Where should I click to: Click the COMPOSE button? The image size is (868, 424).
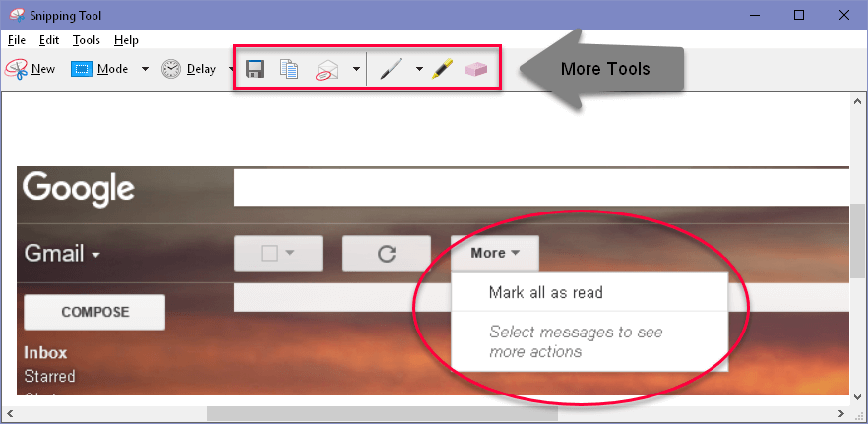tap(94, 312)
